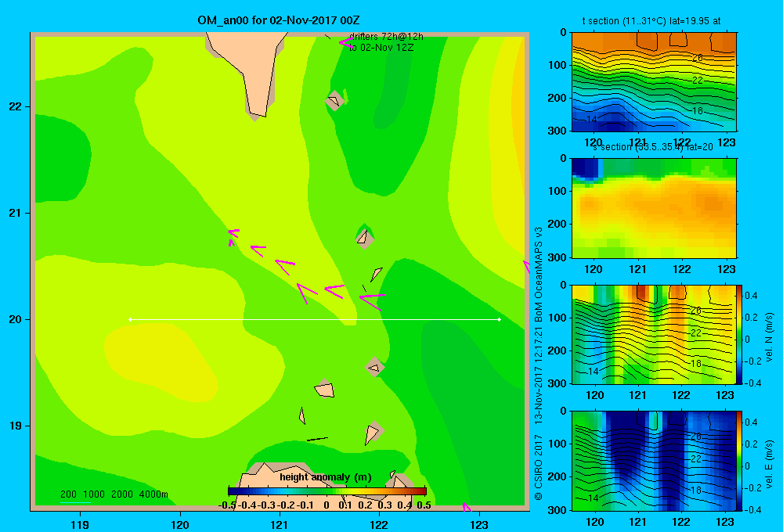783x532 pixels.
Task: Click the height anomaly color bar
Action: (327, 491)
